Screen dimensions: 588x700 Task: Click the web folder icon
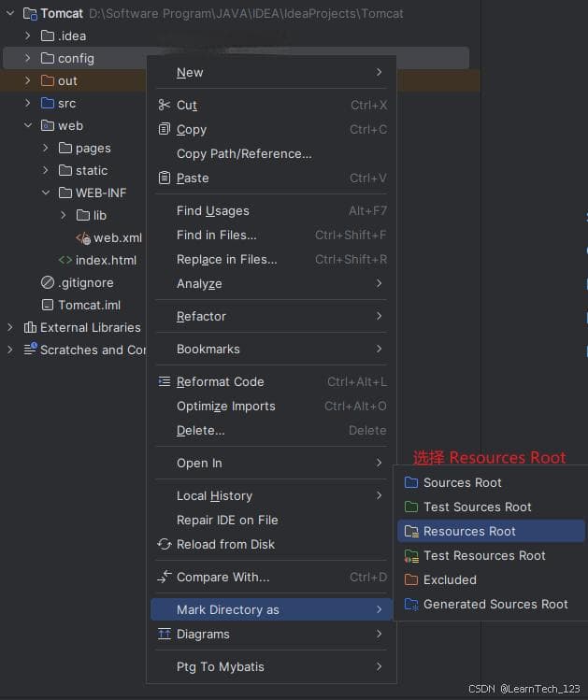tap(48, 125)
